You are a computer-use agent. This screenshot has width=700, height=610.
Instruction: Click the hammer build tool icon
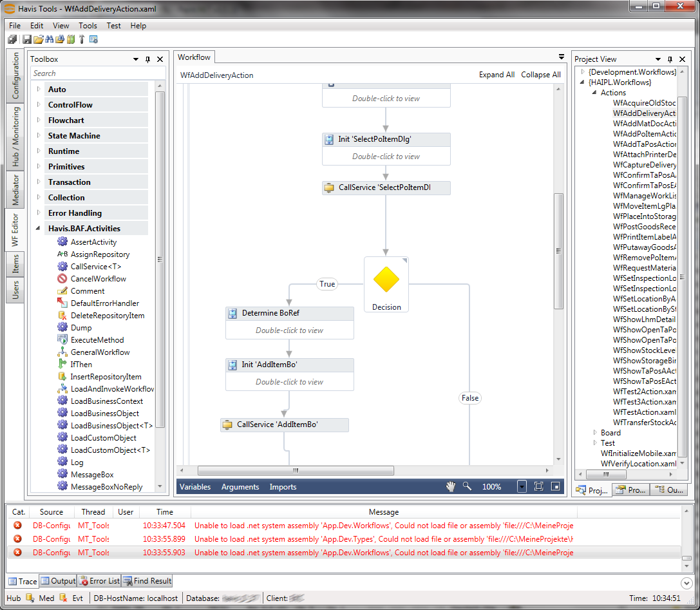pyautogui.click(x=82, y=39)
